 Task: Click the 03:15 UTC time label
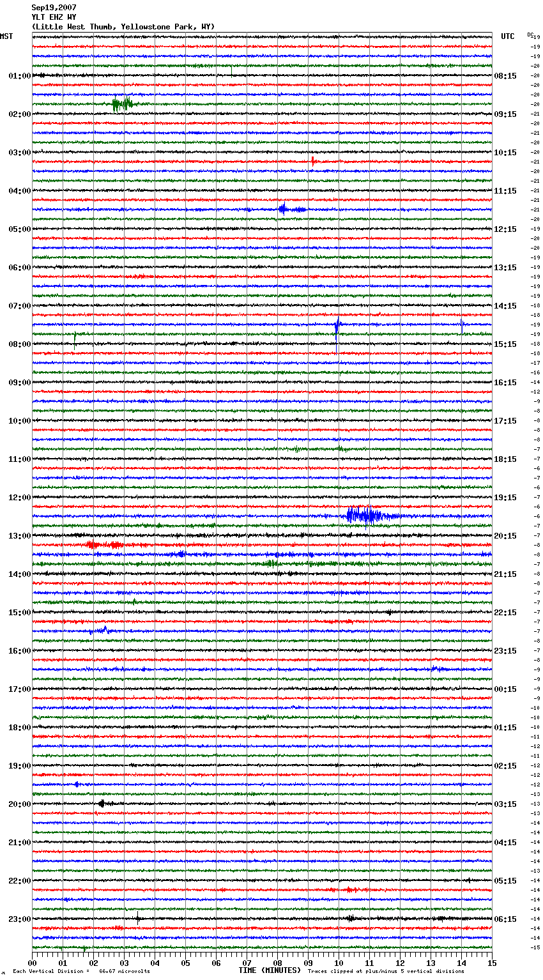[505, 804]
